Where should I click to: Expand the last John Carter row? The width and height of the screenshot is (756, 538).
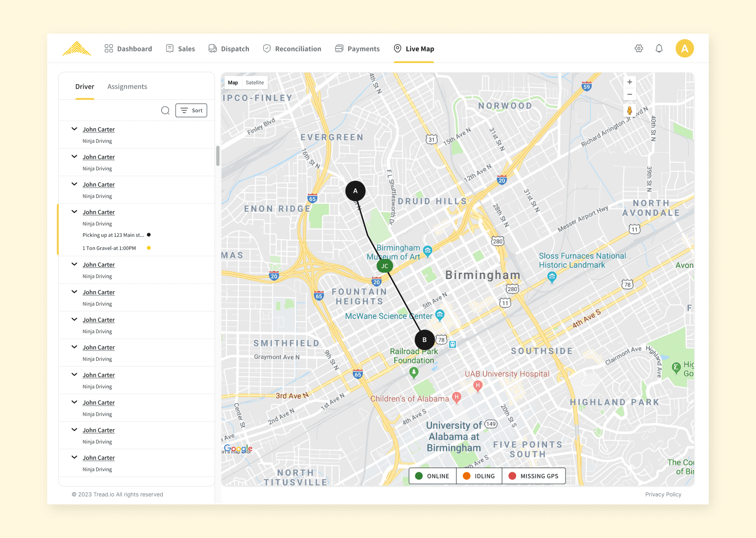(75, 457)
